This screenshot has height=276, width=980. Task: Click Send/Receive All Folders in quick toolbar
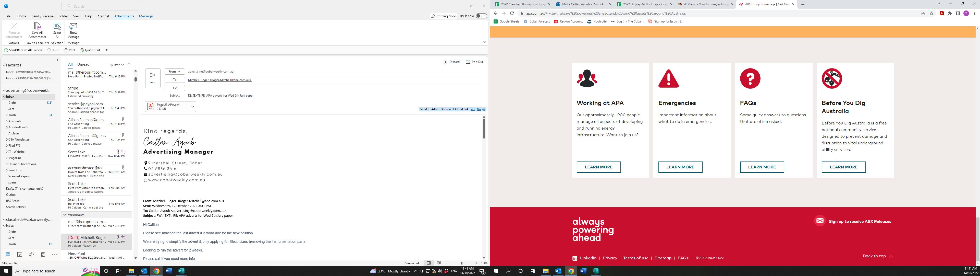(x=23, y=50)
